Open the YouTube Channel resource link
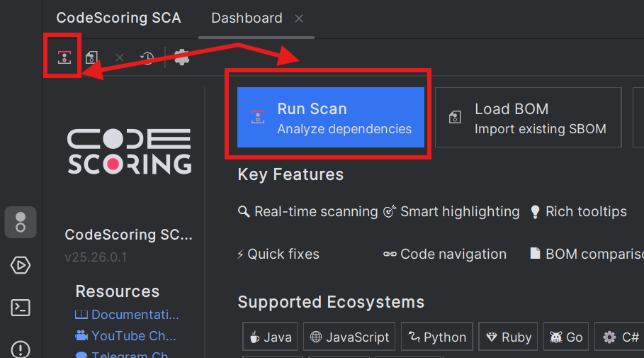Viewport: 644px width, 358px height. [x=125, y=336]
